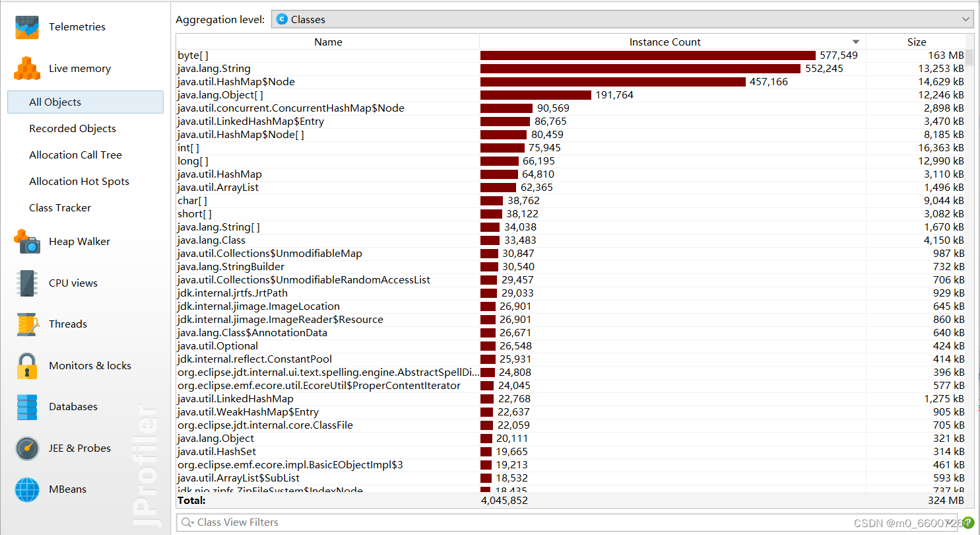Select the int[ ] row
The height and width of the screenshot is (535, 980).
pyautogui.click(x=572, y=148)
